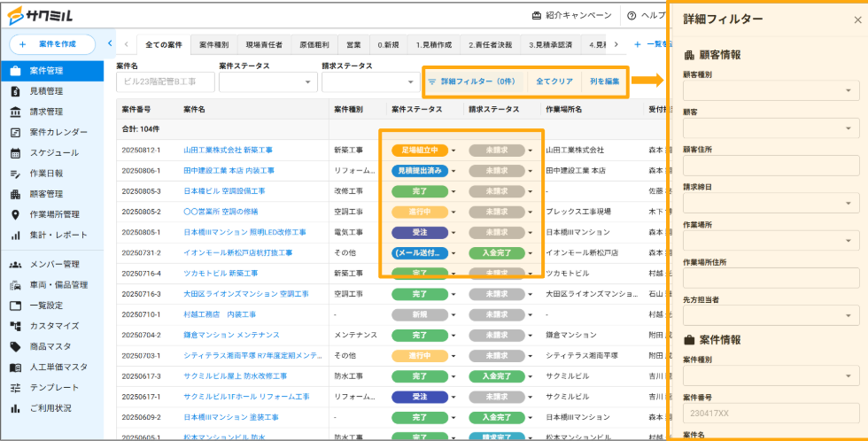868x441 pixels.
Task: Open the 山田工業株式会社 新築工事 project link
Action: [228, 151]
